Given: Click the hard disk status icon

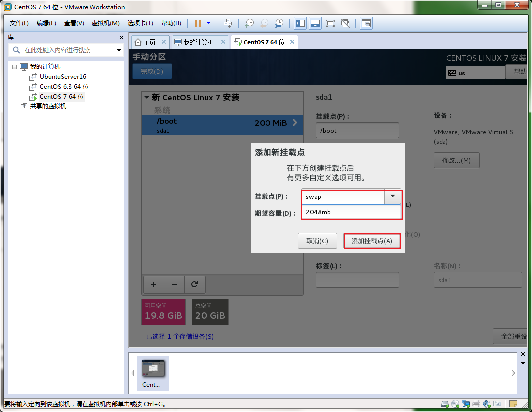Looking at the screenshot, I should (445, 404).
